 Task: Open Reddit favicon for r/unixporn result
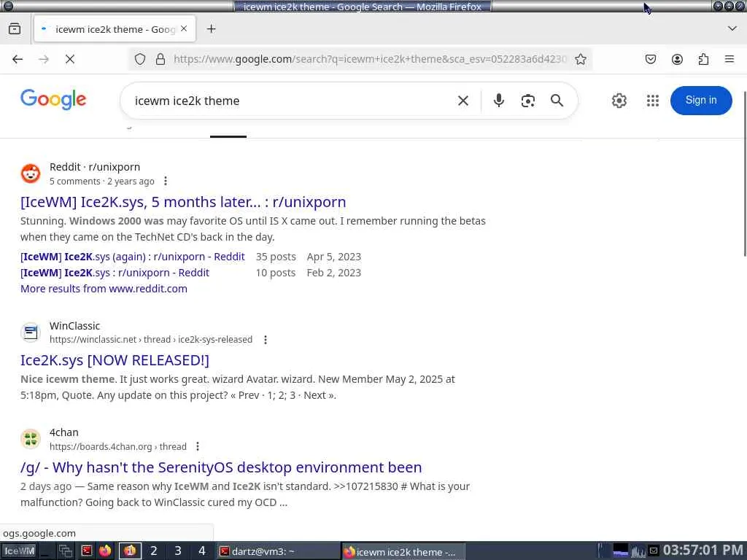pyautogui.click(x=31, y=174)
